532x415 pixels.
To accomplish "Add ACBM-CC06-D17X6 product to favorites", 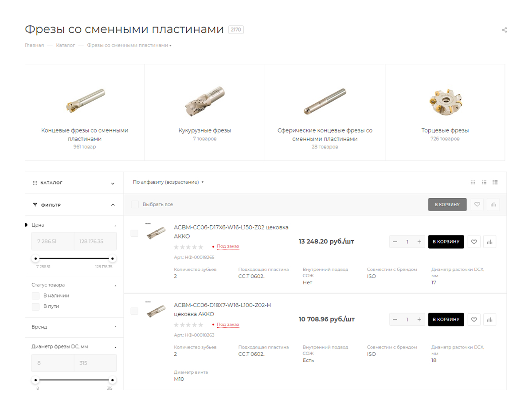I will point(474,242).
